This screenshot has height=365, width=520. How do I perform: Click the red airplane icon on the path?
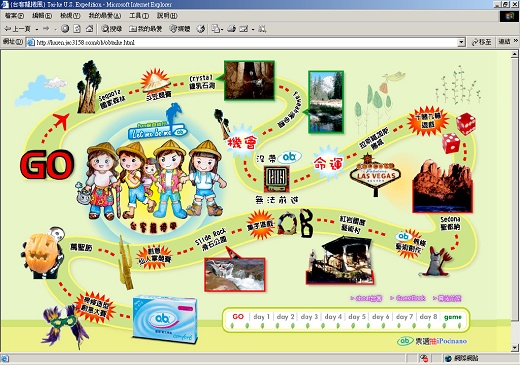(61, 121)
